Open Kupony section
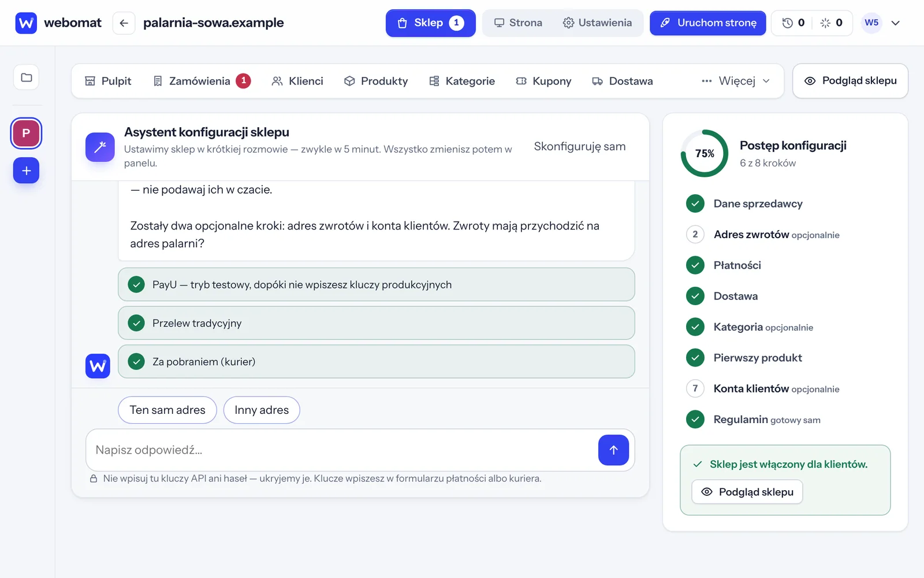Viewport: 924px width, 578px height. 543,81
